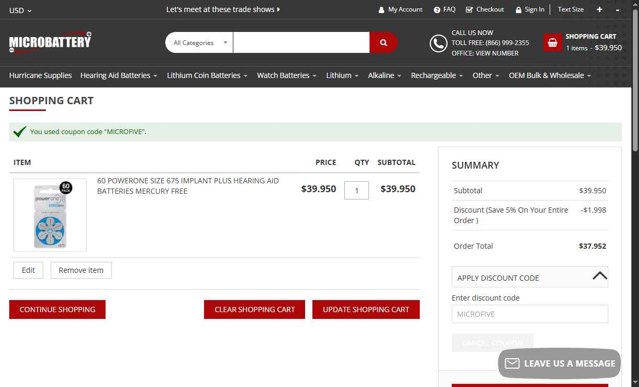Click the Continue Shopping button
Image resolution: width=639 pixels, height=387 pixels.
(57, 310)
